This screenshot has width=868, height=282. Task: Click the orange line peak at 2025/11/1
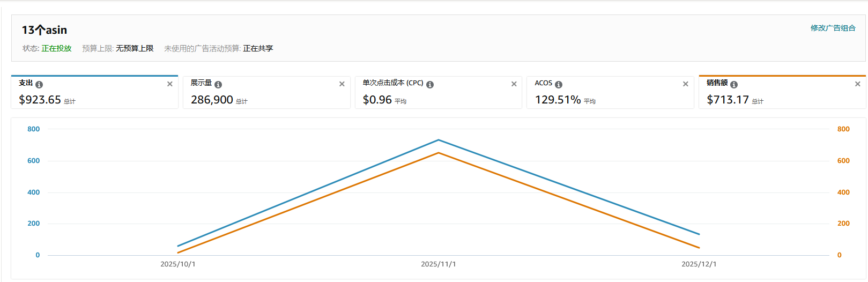(x=439, y=153)
